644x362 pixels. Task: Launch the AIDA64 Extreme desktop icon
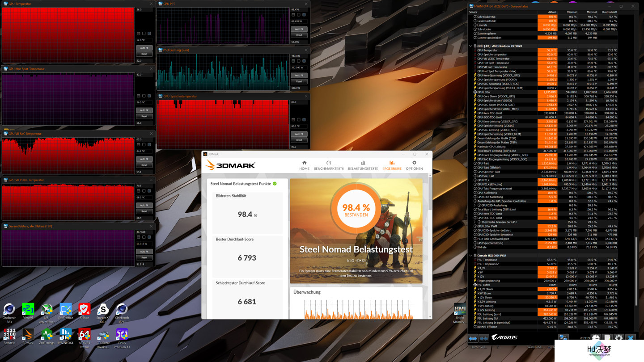click(x=84, y=338)
